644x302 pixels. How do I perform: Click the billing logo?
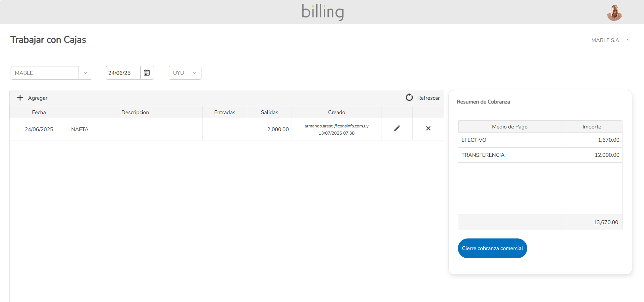click(x=322, y=12)
